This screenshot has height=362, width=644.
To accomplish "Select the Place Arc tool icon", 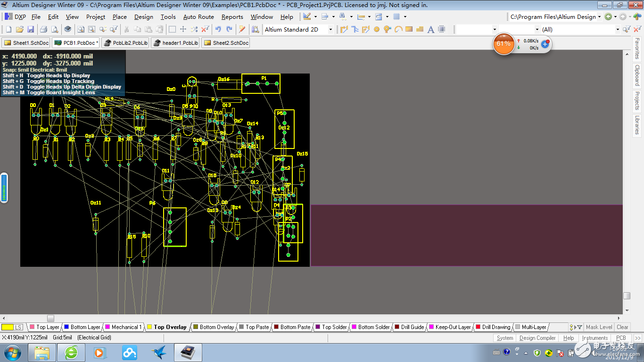I will pos(398,29).
